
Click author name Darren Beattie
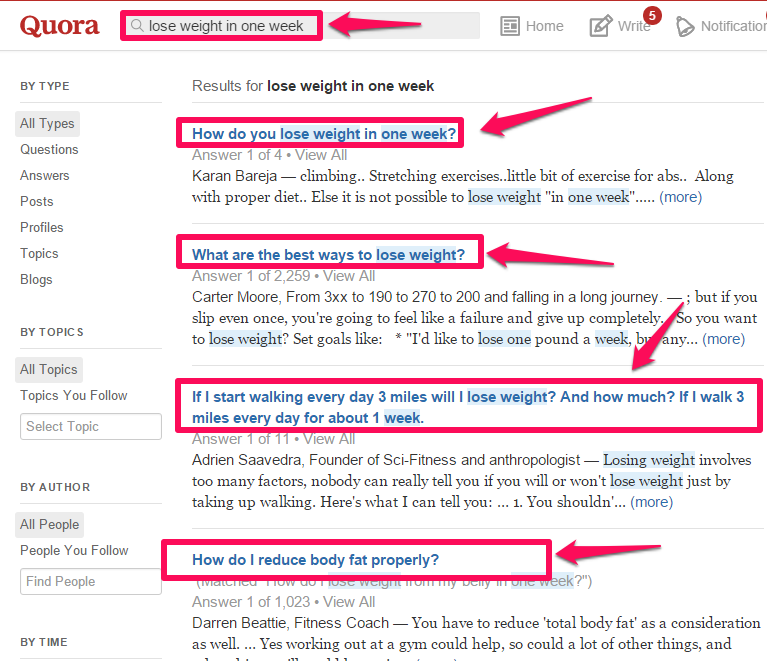(x=239, y=622)
